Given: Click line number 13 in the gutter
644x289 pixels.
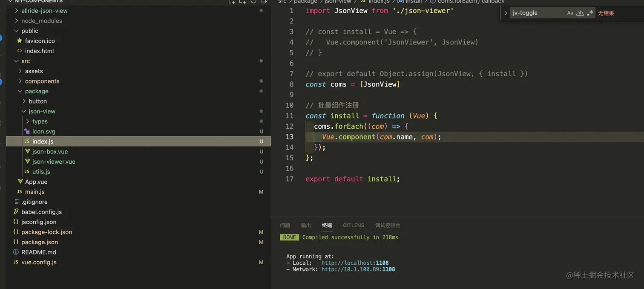Looking at the screenshot, I should [x=290, y=137].
